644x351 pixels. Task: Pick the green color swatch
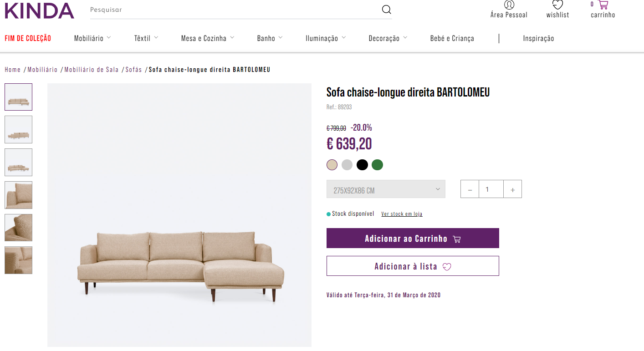pyautogui.click(x=377, y=165)
